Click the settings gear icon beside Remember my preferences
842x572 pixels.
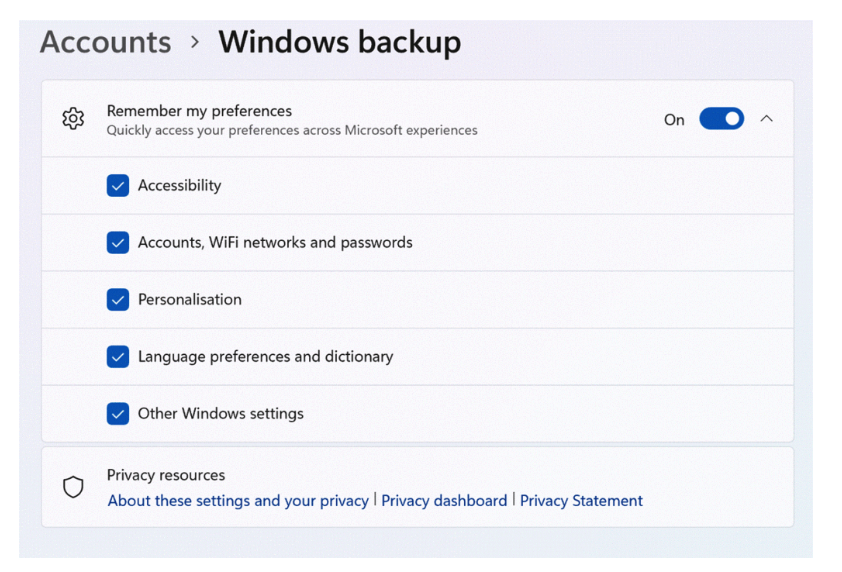click(73, 119)
